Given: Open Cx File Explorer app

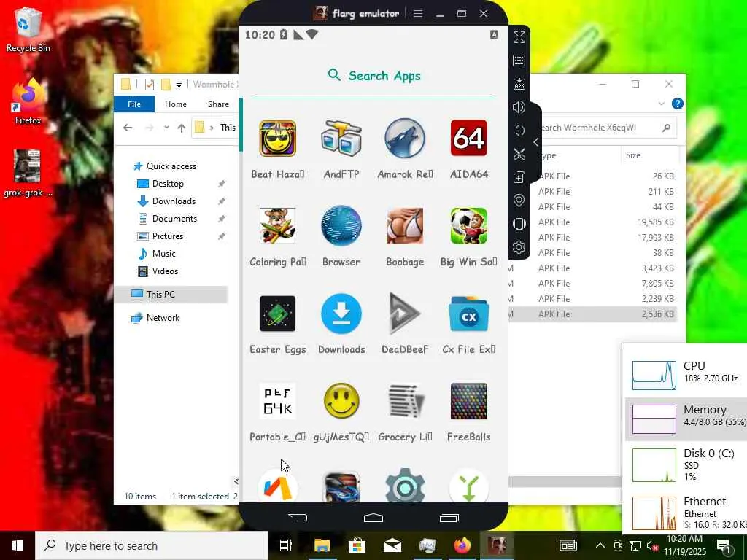Looking at the screenshot, I should click(x=469, y=314).
